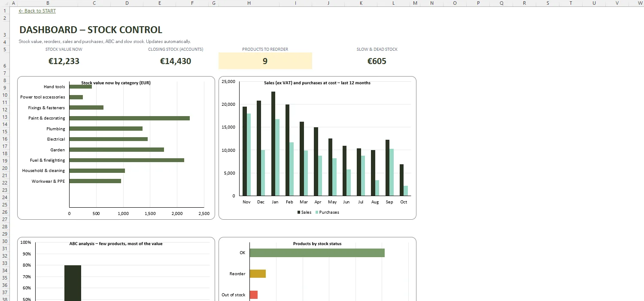Screen dimensions: 644x301
Task: Click the Jan sales bar
Action: tap(273, 144)
